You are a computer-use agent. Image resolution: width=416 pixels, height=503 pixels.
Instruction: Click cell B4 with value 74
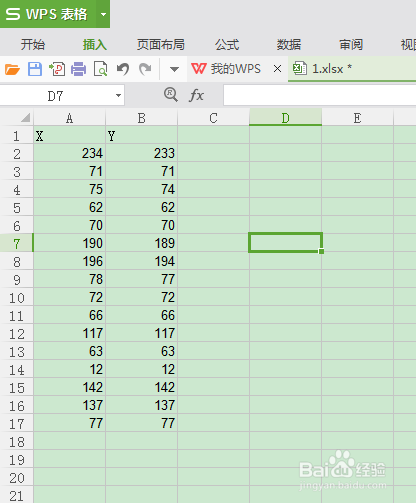(x=141, y=190)
